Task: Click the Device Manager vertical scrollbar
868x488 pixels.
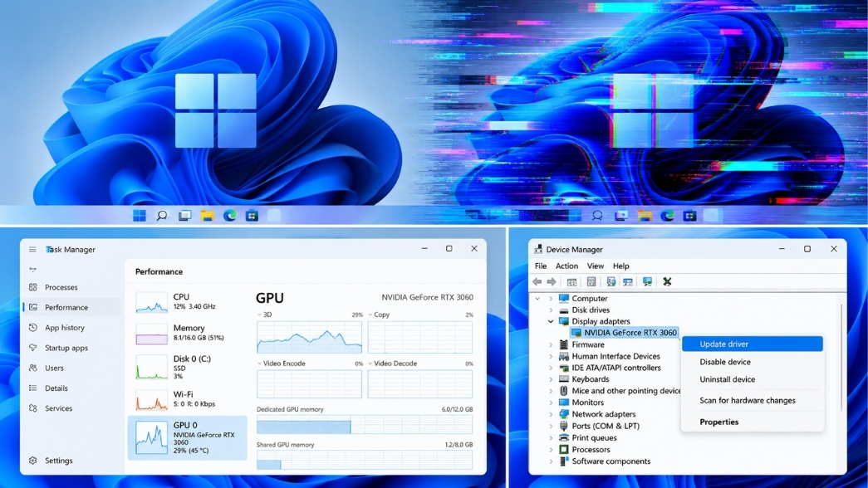Action: point(842,357)
